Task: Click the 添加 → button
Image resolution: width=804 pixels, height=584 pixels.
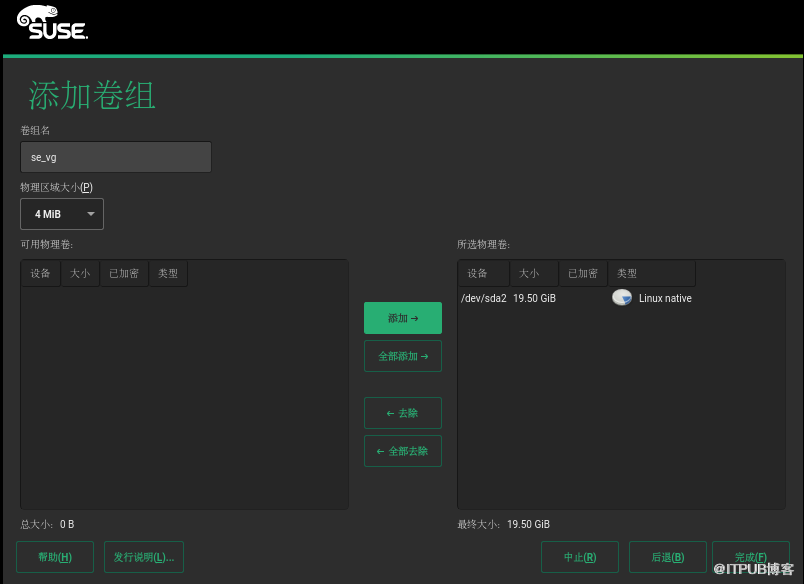Action: (x=403, y=318)
